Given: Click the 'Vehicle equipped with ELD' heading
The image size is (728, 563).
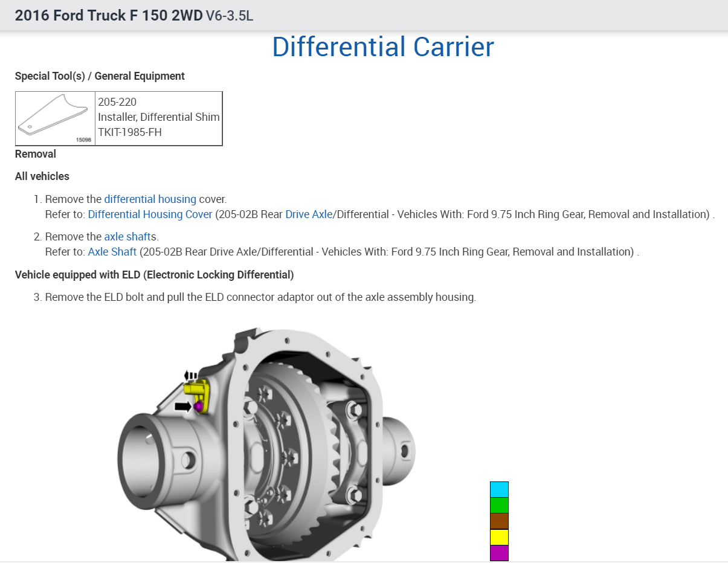Looking at the screenshot, I should tap(154, 275).
